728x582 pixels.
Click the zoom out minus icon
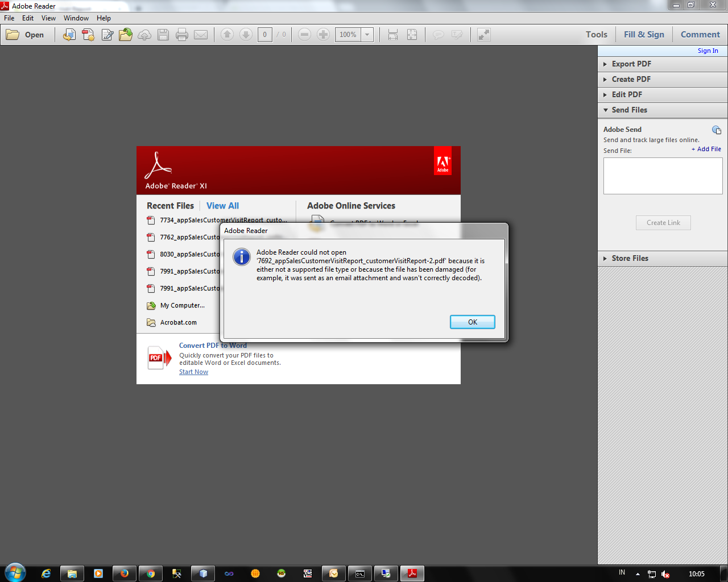tap(304, 35)
